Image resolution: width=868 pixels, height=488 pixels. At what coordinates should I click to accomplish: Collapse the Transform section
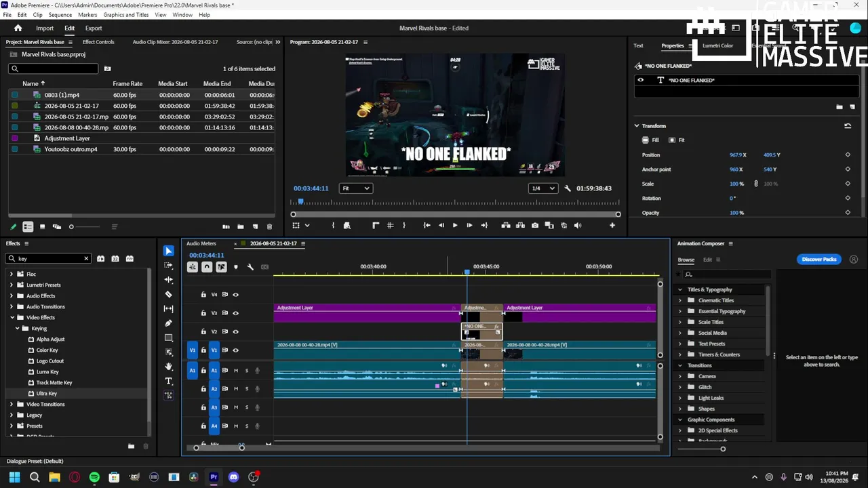(x=637, y=126)
